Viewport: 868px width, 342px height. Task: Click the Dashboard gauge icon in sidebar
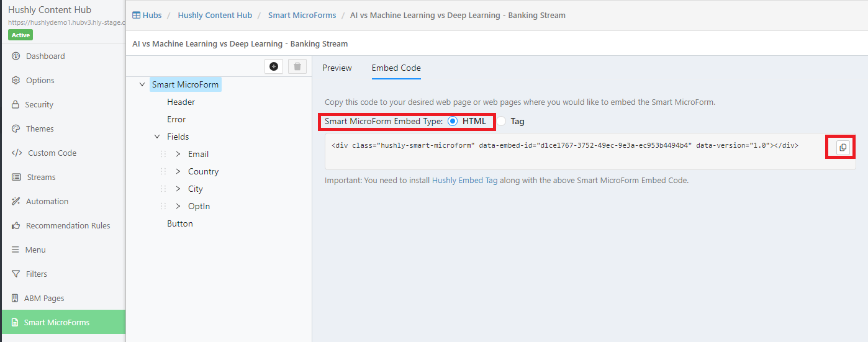click(x=16, y=56)
